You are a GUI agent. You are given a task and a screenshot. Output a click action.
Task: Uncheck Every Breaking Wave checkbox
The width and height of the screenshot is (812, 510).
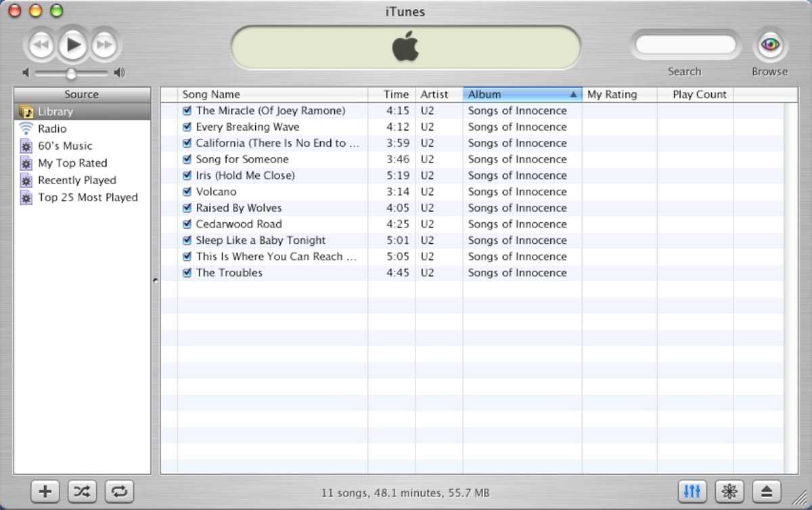coord(187,127)
